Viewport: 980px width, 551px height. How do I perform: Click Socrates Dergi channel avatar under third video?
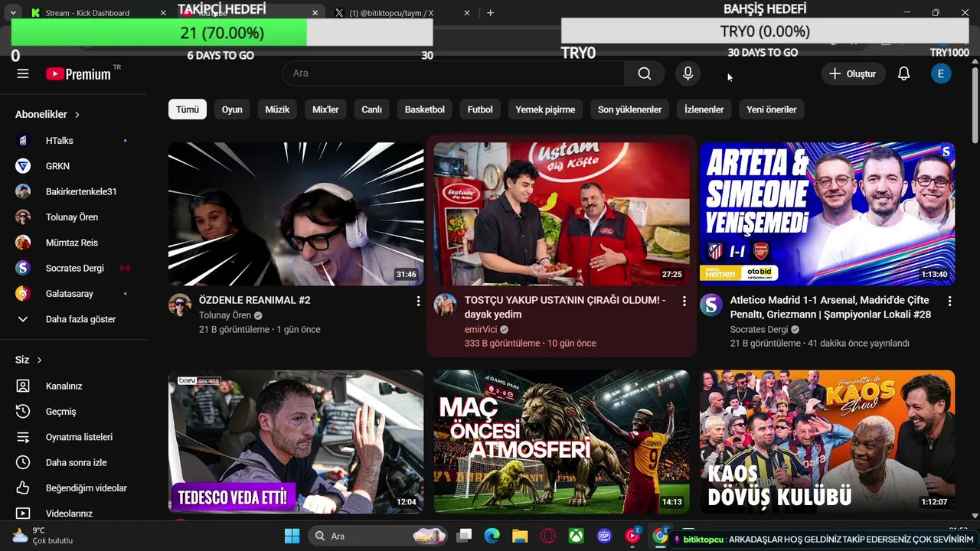point(711,305)
